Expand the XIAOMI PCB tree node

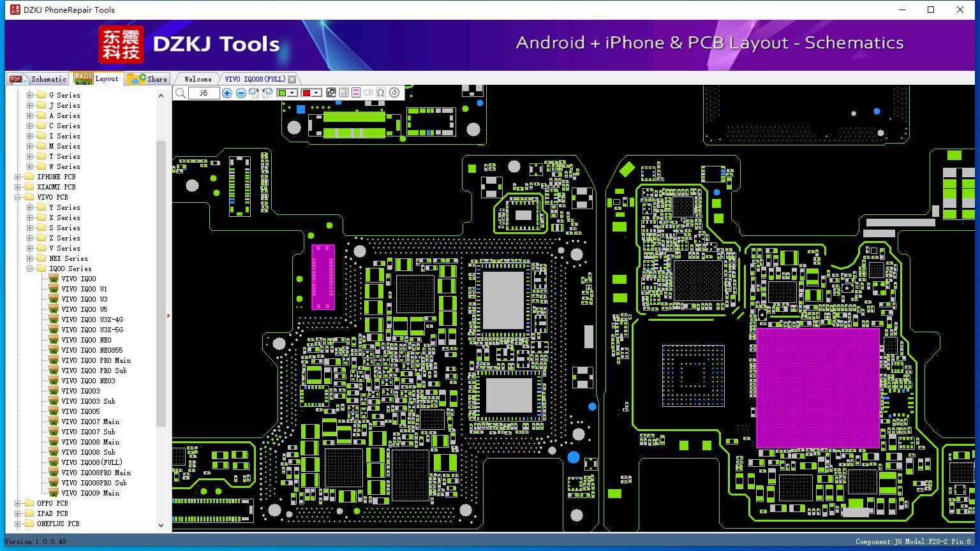(x=17, y=187)
